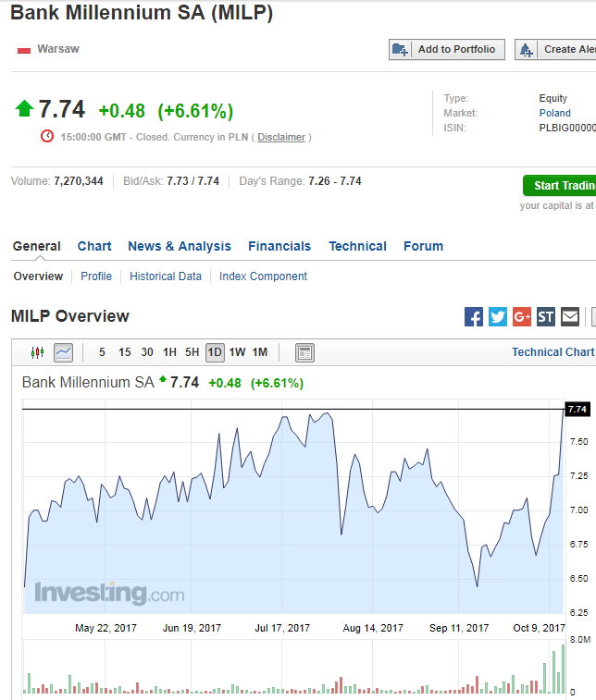Click the 8.0M volume axis label
The width and height of the screenshot is (596, 700).
580,640
